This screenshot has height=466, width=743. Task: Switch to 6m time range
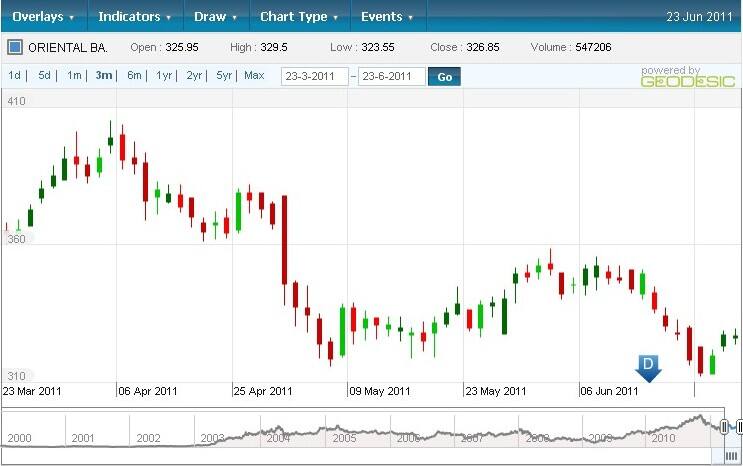coord(134,76)
